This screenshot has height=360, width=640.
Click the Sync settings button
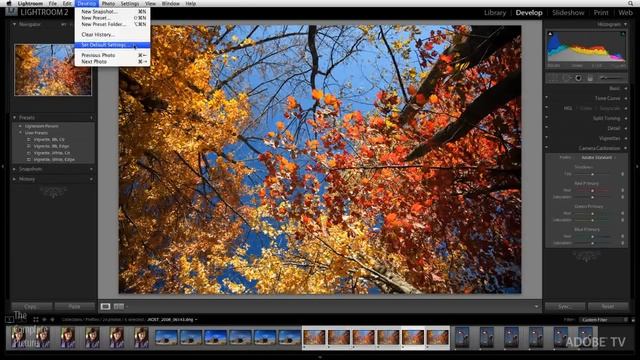(x=565, y=307)
